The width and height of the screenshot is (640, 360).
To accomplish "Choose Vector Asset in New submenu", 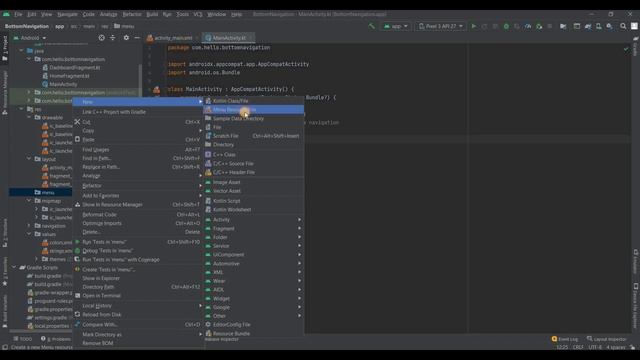I will pos(254,191).
